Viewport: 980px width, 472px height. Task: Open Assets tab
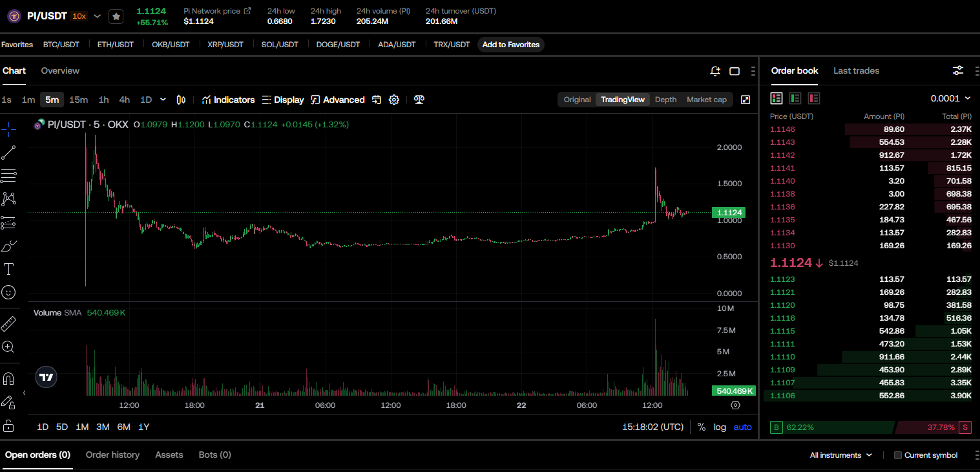(x=169, y=455)
